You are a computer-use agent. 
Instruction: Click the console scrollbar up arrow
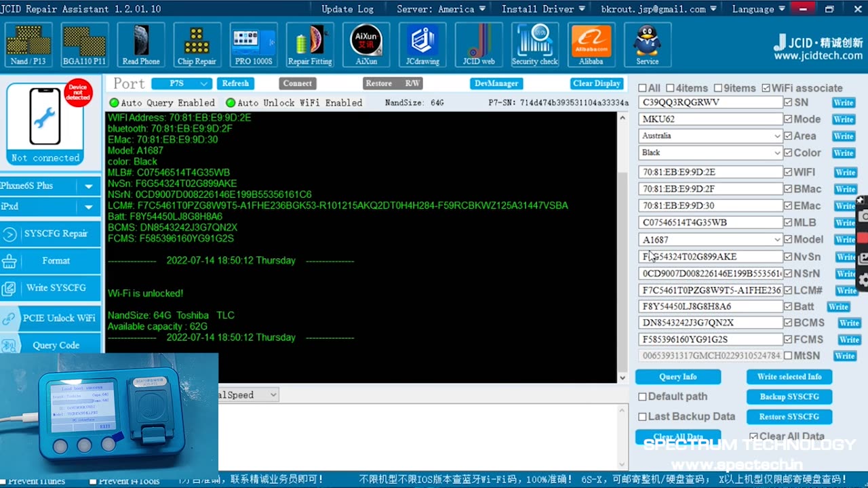[x=622, y=117]
